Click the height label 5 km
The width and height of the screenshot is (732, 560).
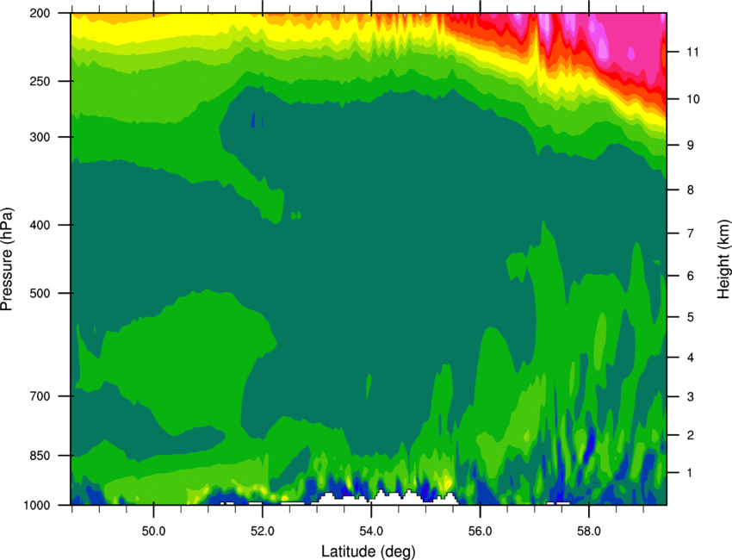coord(691,318)
